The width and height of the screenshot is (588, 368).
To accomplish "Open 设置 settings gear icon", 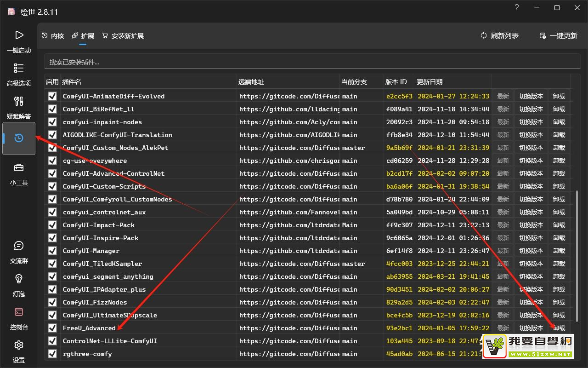I will (x=19, y=345).
